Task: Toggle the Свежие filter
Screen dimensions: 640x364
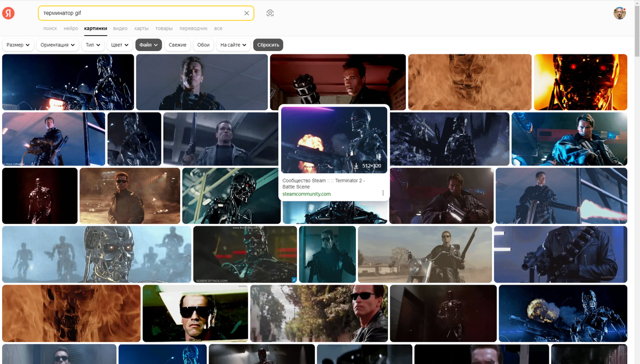Action: (x=178, y=45)
